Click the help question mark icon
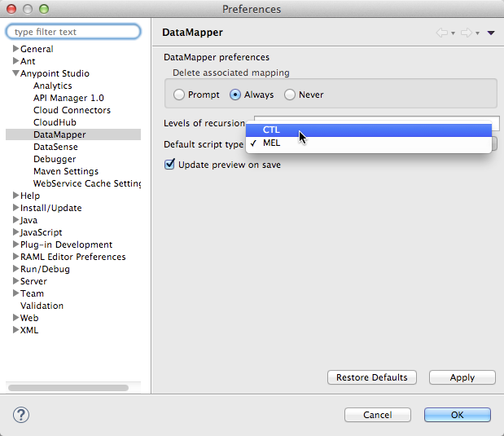Viewport: 504px width, 436px height. click(x=21, y=415)
